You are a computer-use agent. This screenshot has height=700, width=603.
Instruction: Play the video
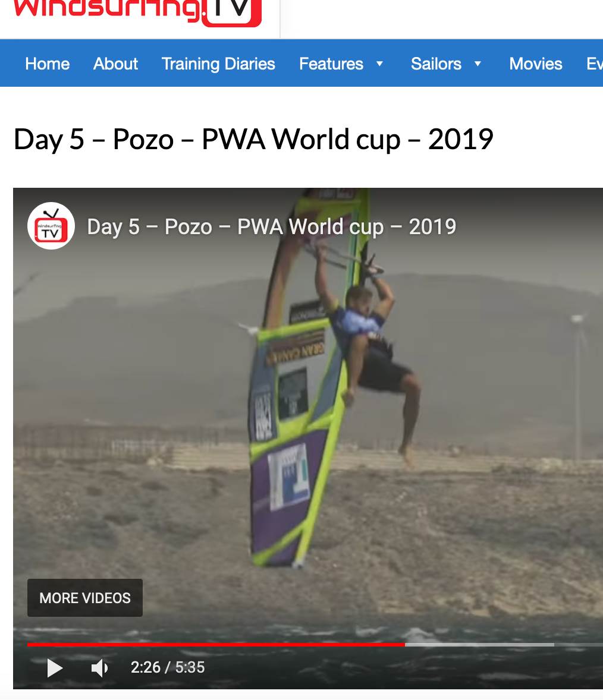[x=55, y=668]
